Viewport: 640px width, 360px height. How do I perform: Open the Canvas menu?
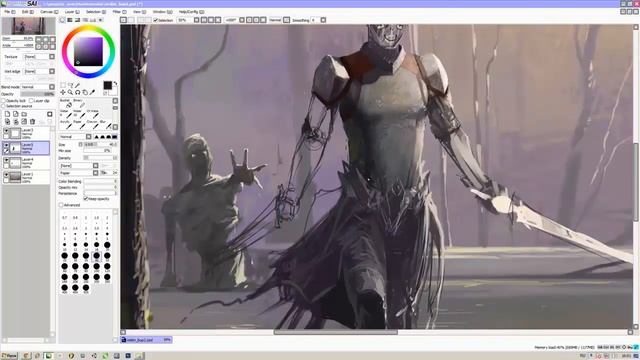[x=49, y=12]
